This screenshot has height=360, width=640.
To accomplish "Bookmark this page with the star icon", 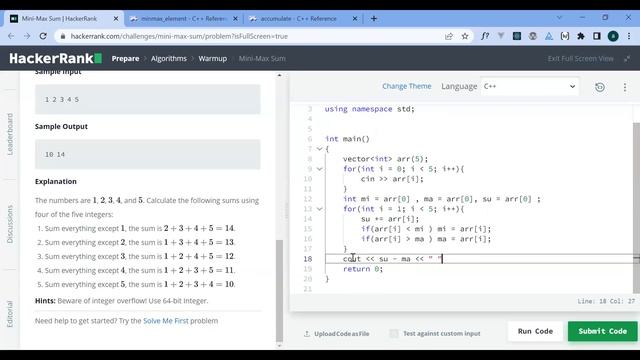I will [464, 36].
